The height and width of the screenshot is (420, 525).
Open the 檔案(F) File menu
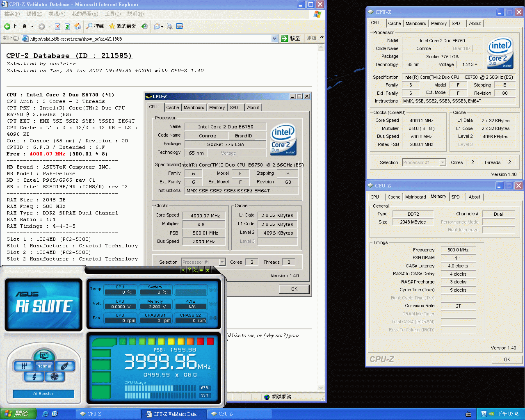coord(12,14)
